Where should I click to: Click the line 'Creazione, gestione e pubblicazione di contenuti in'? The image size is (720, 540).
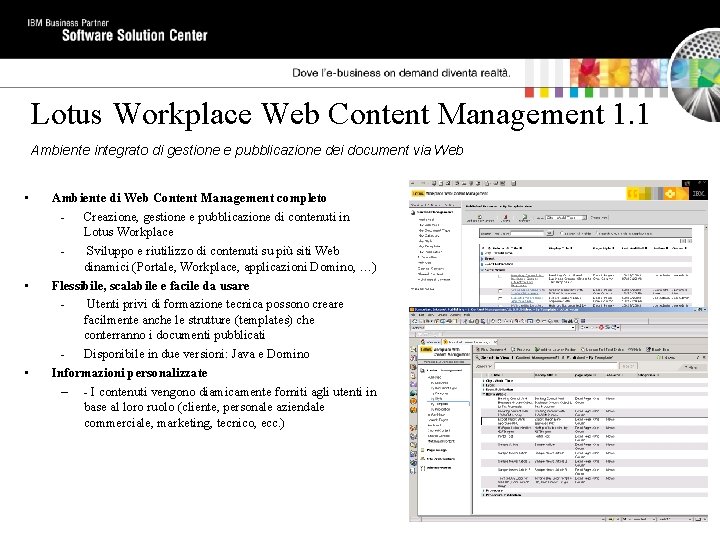[x=217, y=217]
